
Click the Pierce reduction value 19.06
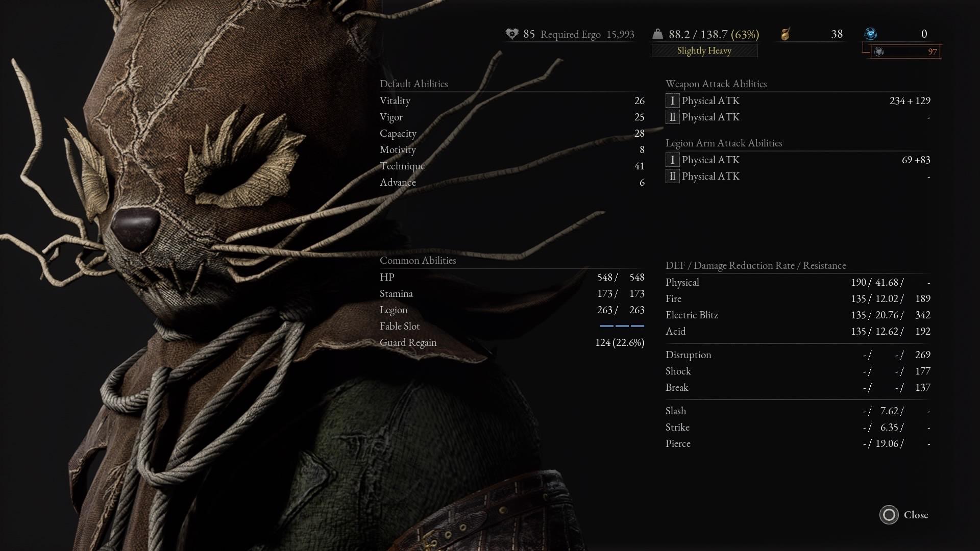(887, 443)
